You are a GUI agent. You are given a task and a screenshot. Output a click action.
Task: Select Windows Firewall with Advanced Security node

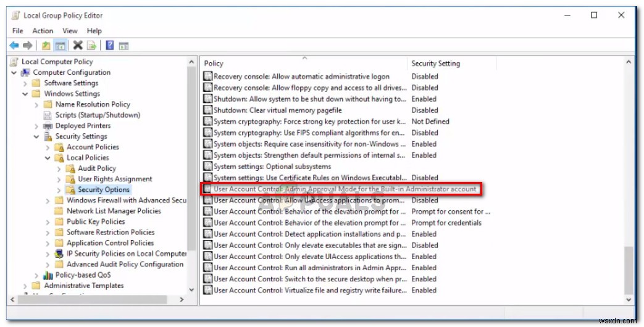tap(127, 201)
